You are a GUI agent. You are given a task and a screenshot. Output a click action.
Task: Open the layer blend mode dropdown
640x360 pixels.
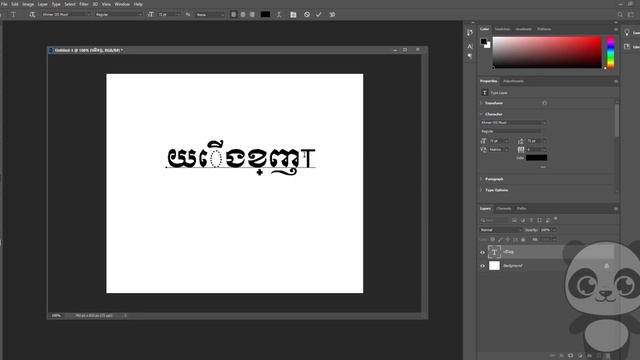[x=501, y=230]
